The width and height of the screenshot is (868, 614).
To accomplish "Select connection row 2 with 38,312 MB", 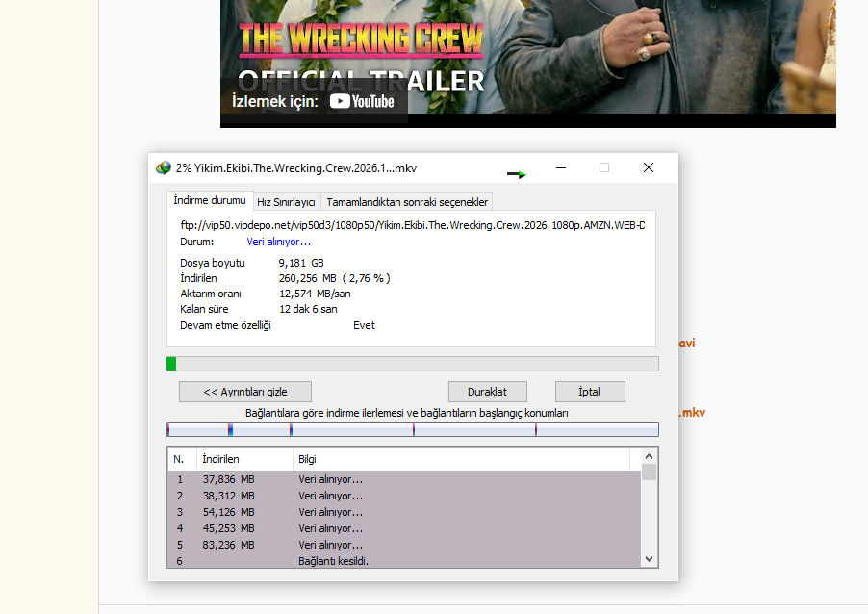I will (404, 496).
